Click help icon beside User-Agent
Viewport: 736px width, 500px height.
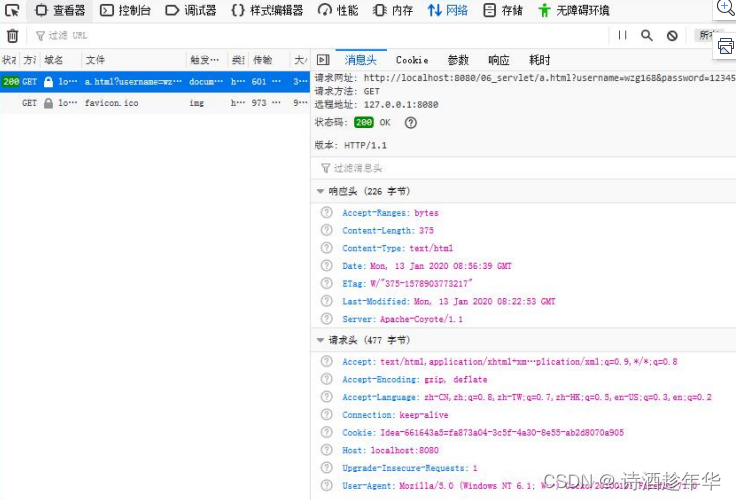tap(327, 485)
